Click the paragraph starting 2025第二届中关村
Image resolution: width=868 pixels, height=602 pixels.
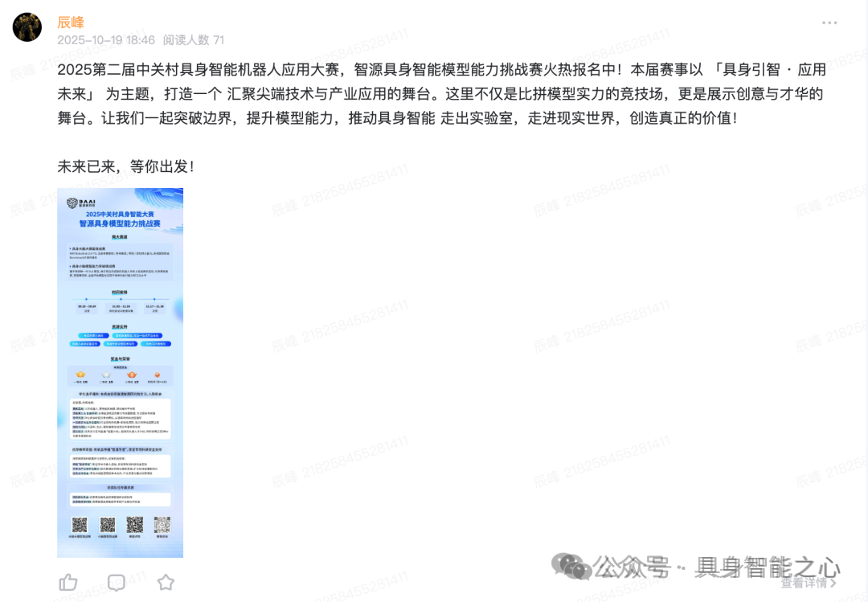pyautogui.click(x=441, y=93)
